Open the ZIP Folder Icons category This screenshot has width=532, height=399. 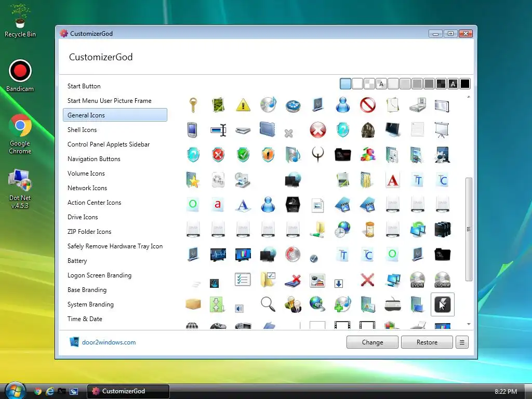(x=115, y=232)
